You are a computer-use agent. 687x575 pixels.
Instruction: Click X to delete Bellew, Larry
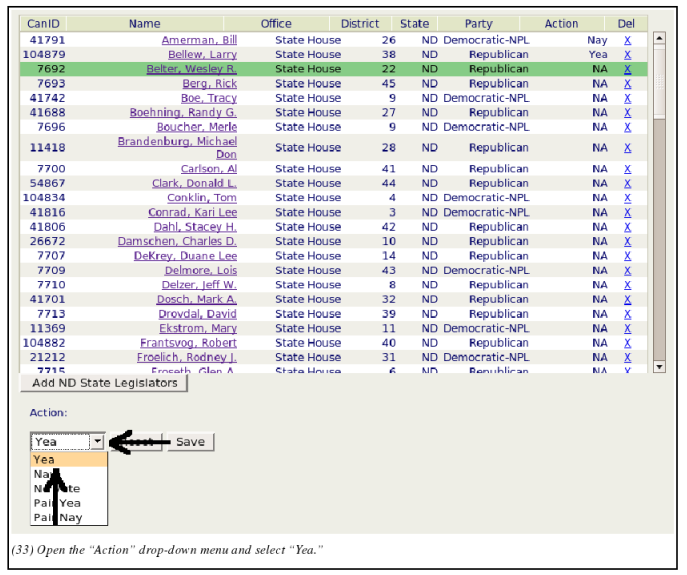[x=627, y=55]
